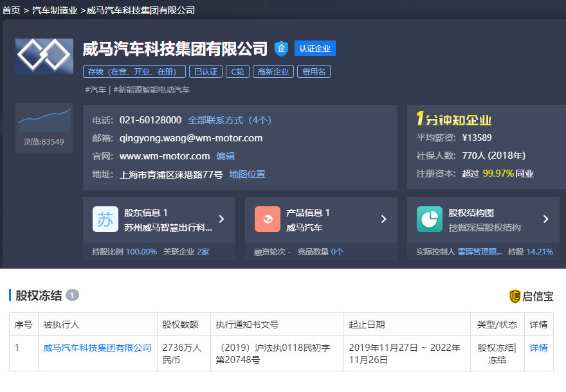
Task: Click the green pie chart equity icon
Action: (430, 219)
